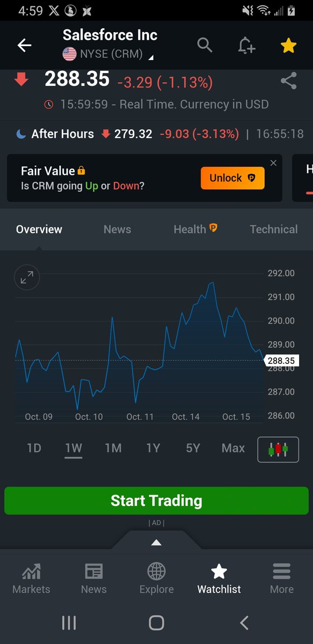The image size is (313, 644).
Task: Open the Health tab
Action: (195, 229)
